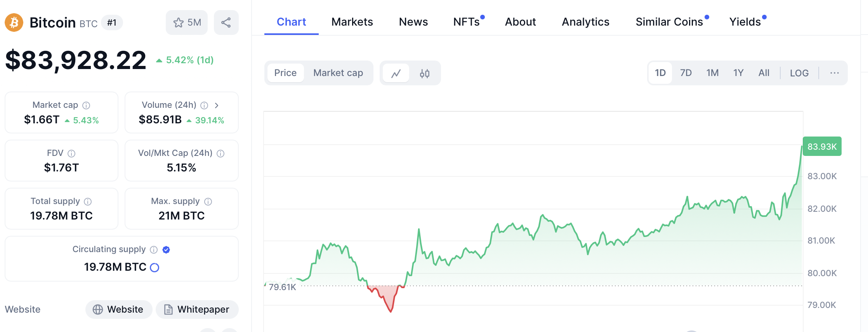868x332 pixels.
Task: Click the 21M BTC max supply value
Action: pos(181,216)
